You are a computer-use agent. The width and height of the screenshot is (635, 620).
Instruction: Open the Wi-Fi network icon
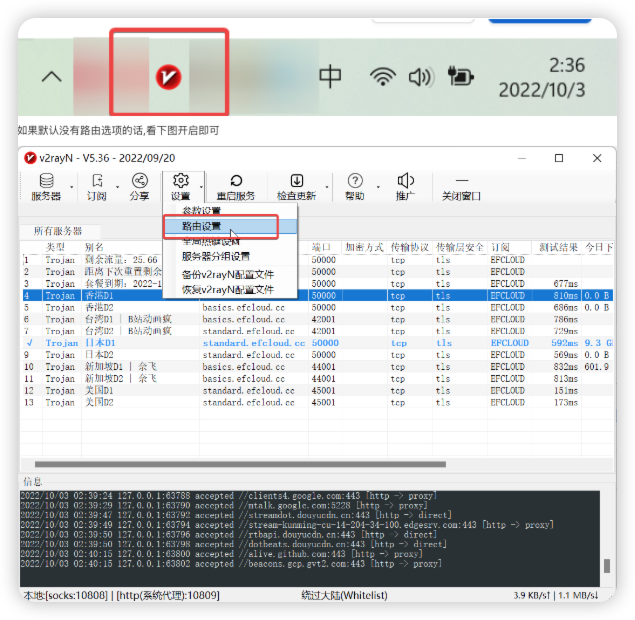point(383,77)
